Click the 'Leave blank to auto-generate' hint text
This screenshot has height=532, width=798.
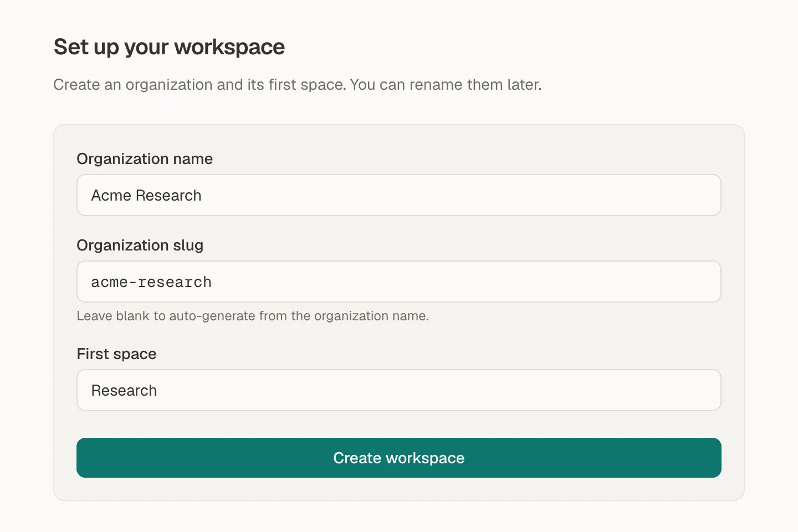(253, 316)
